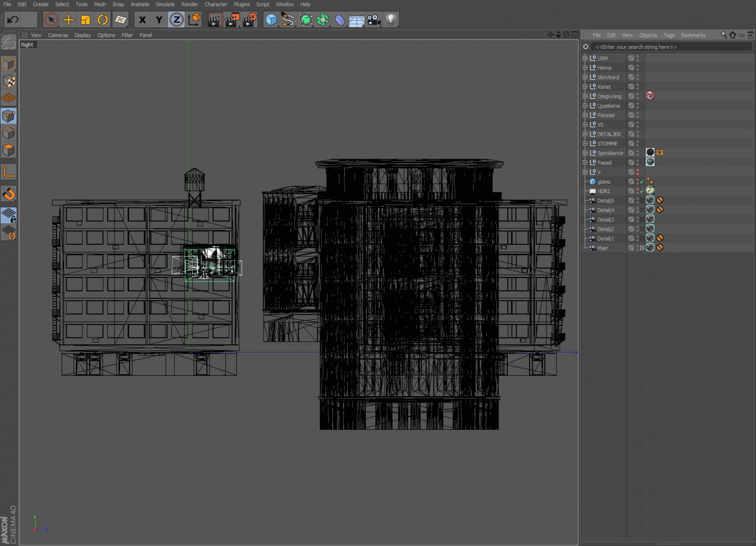
Task: Expand the Hörna object group
Action: click(585, 68)
